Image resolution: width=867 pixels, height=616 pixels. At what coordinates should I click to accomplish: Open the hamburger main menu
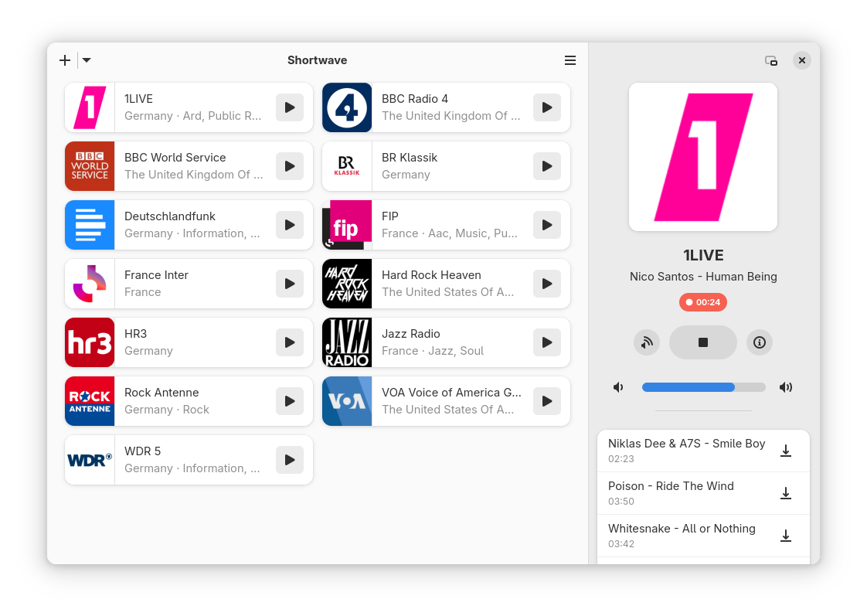click(570, 60)
